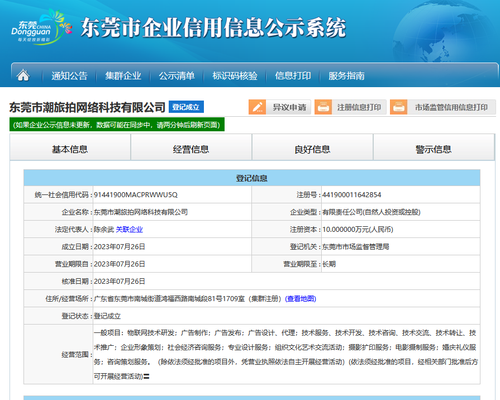Open the 信息打印 menu
The image size is (500, 400).
click(x=293, y=76)
